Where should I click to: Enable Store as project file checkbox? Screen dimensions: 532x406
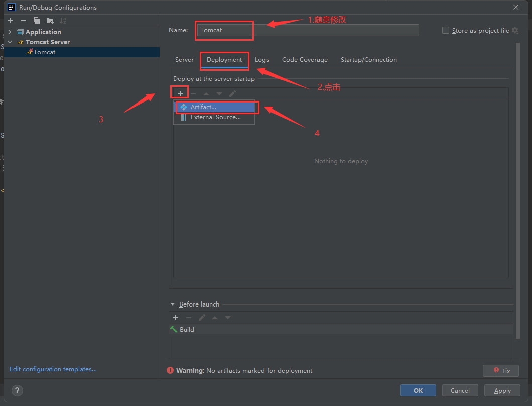pyautogui.click(x=446, y=30)
